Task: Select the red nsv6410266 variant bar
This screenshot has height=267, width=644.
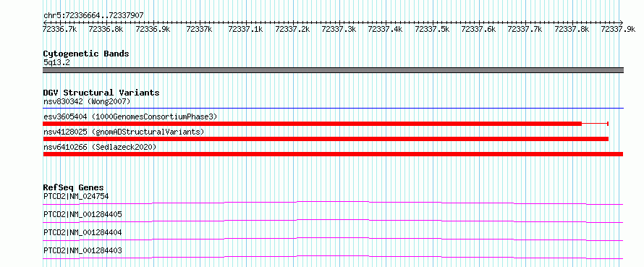Action: (333, 154)
